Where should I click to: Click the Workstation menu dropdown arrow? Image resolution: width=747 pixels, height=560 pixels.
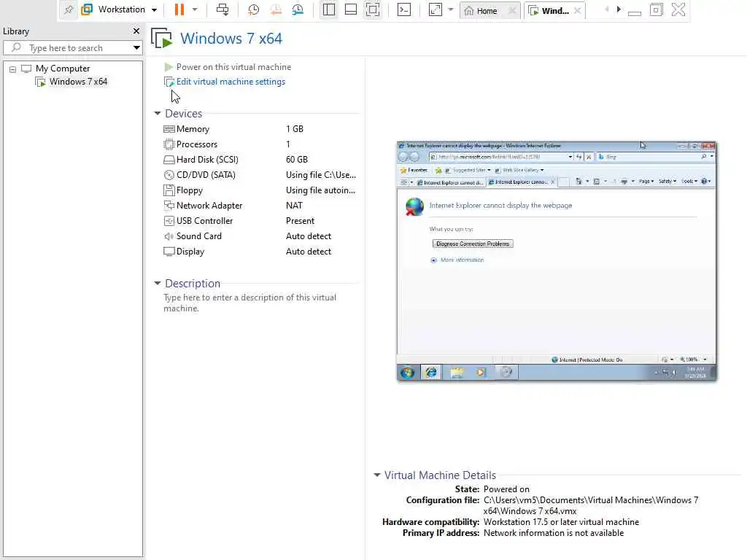click(154, 9)
